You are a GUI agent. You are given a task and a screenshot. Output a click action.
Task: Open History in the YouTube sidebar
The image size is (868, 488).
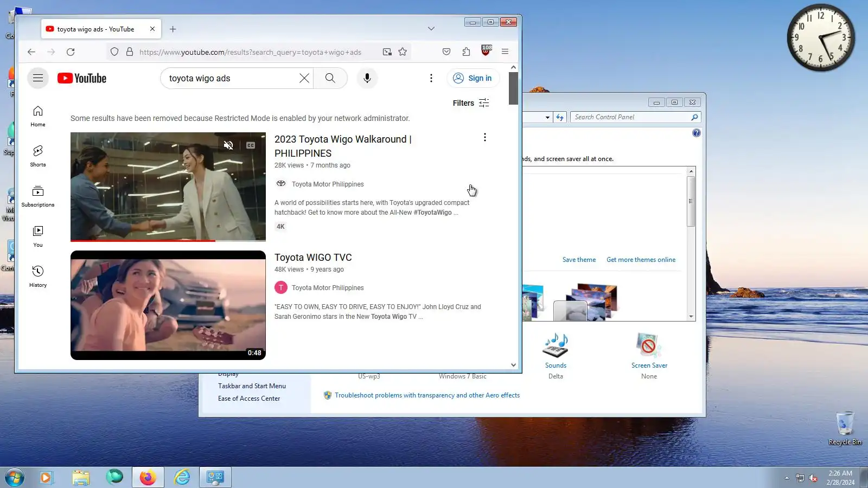click(38, 277)
